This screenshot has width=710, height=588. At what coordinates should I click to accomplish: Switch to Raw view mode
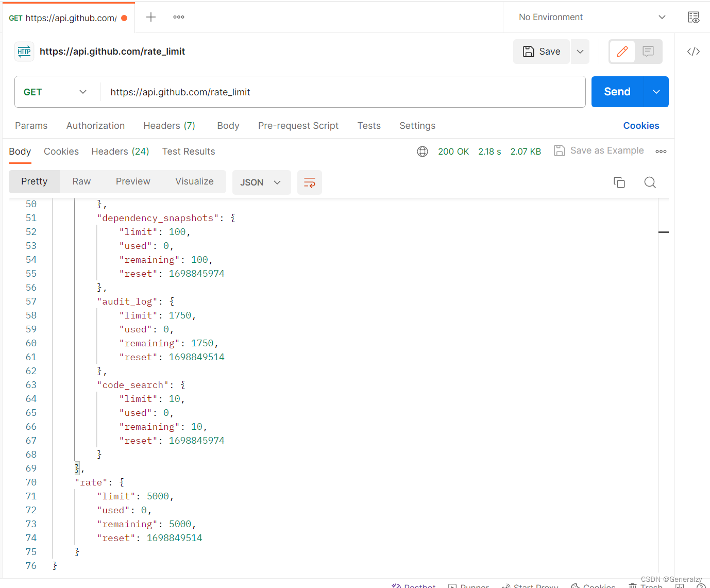(81, 181)
